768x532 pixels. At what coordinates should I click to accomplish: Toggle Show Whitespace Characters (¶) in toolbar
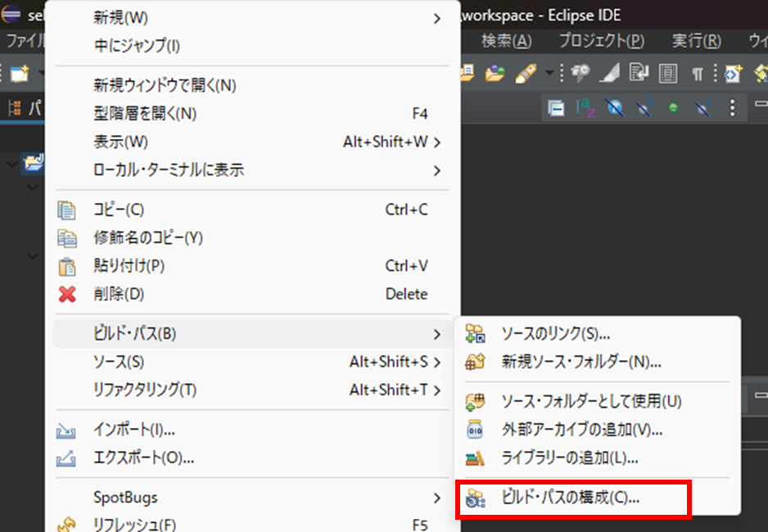[697, 73]
